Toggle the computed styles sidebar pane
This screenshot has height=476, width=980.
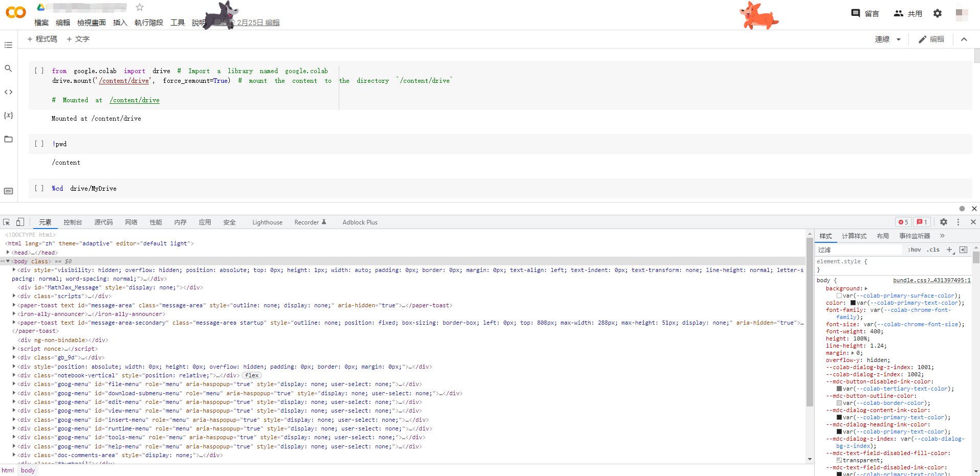click(964, 250)
